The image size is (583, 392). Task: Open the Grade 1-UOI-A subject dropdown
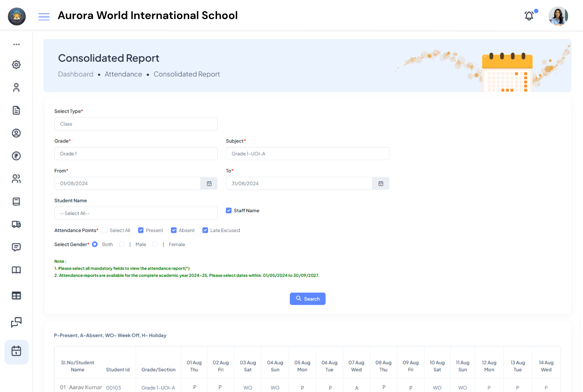pyautogui.click(x=307, y=153)
